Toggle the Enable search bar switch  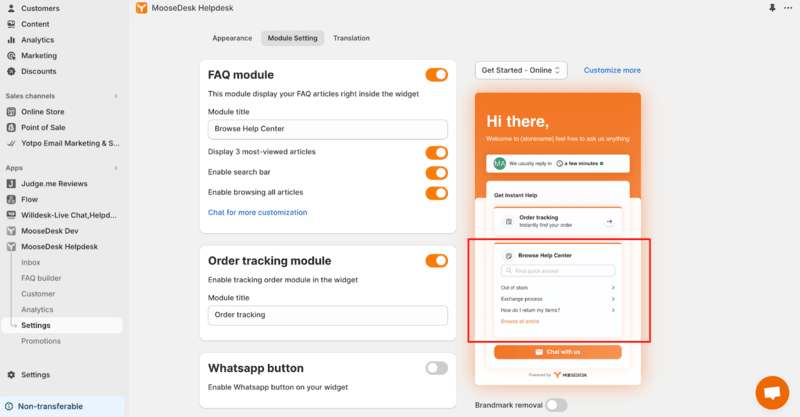coord(437,173)
